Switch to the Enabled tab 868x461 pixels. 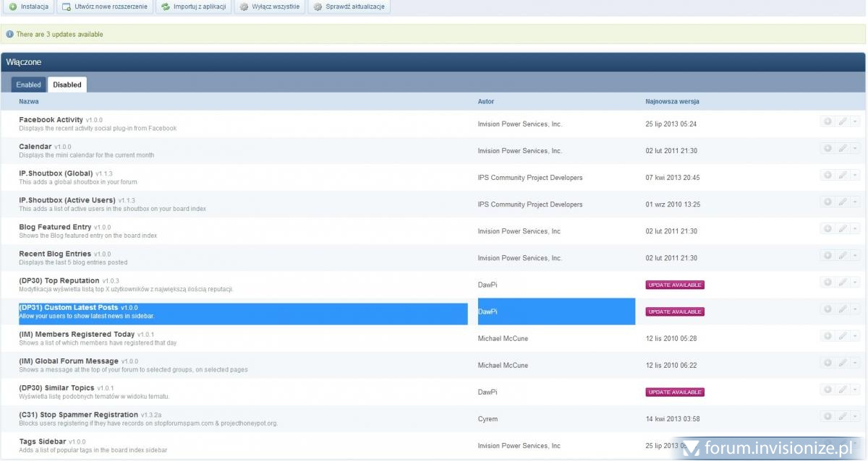pyautogui.click(x=29, y=85)
